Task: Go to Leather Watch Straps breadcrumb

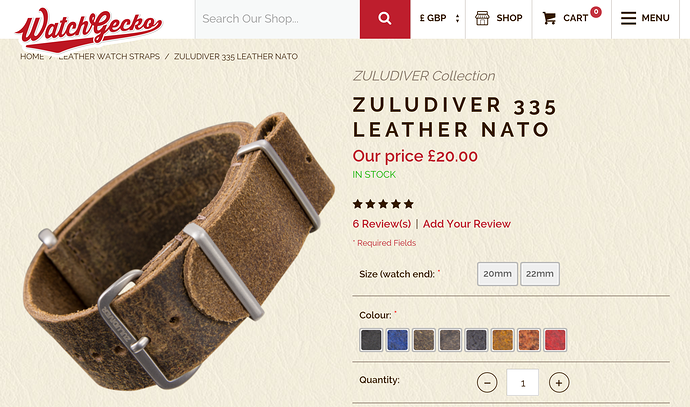Action: (109, 56)
